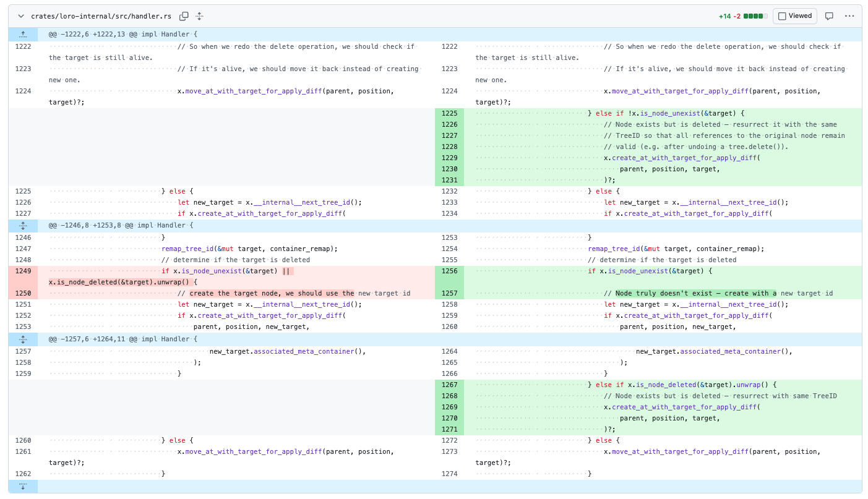This screenshot has width=868, height=499.
Task: Select removed line number 1249
Action: [23, 271]
